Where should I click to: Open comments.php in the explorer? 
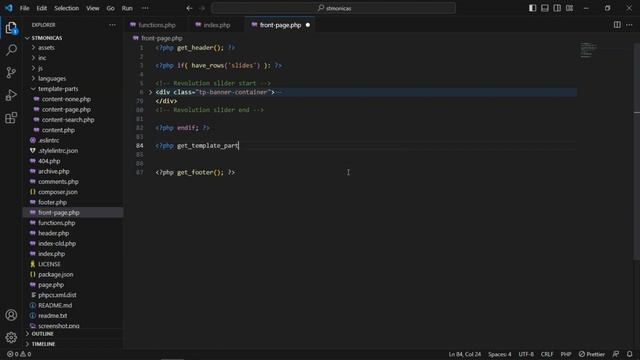58,182
